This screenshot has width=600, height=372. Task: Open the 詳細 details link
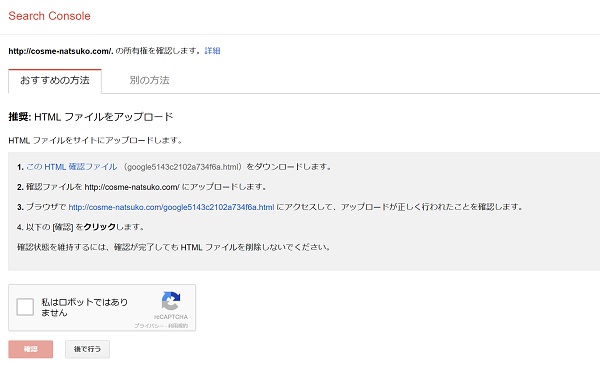(x=212, y=51)
